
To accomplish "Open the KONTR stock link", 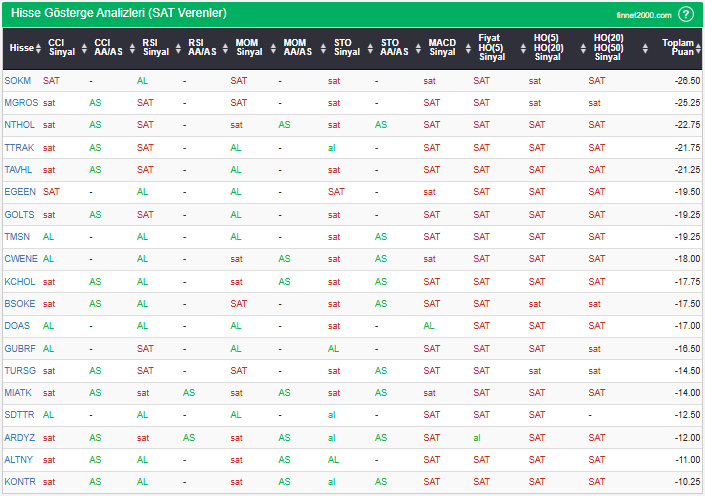I will click(x=19, y=481).
